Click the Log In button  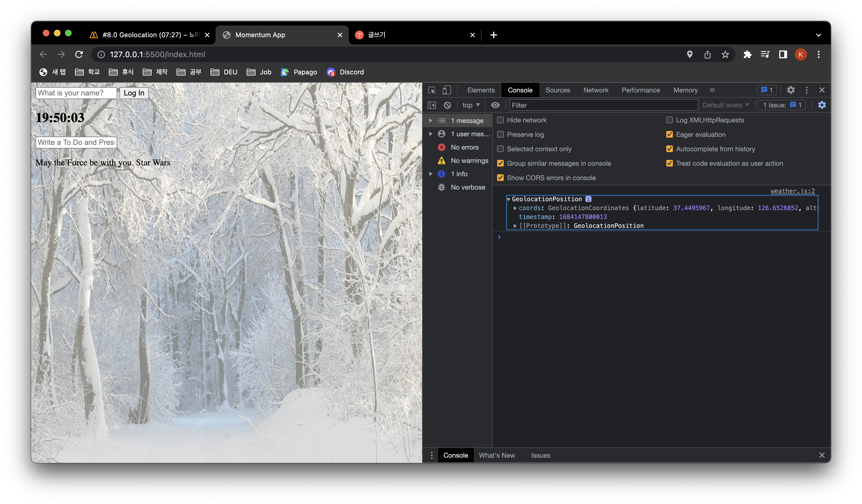[134, 93]
